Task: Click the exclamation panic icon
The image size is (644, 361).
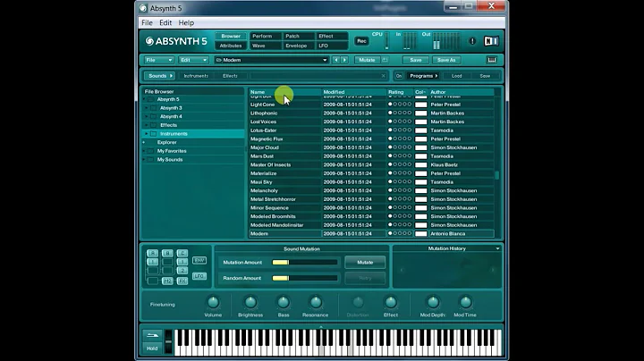Action: 472,41
